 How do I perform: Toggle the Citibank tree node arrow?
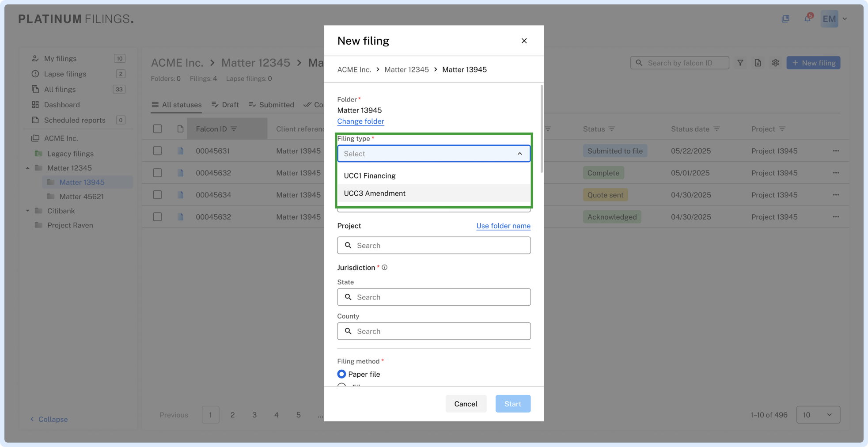coord(27,211)
